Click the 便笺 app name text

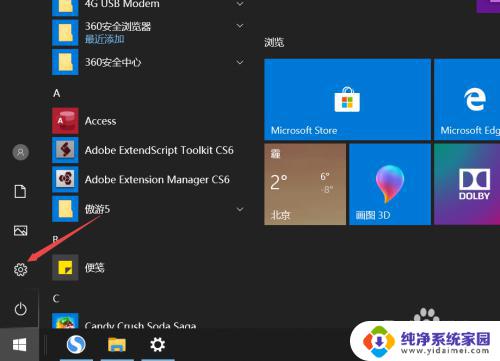pos(94,267)
